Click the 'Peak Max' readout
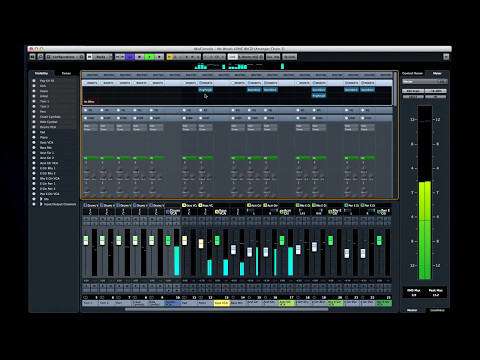The image size is (480, 360). (x=435, y=293)
